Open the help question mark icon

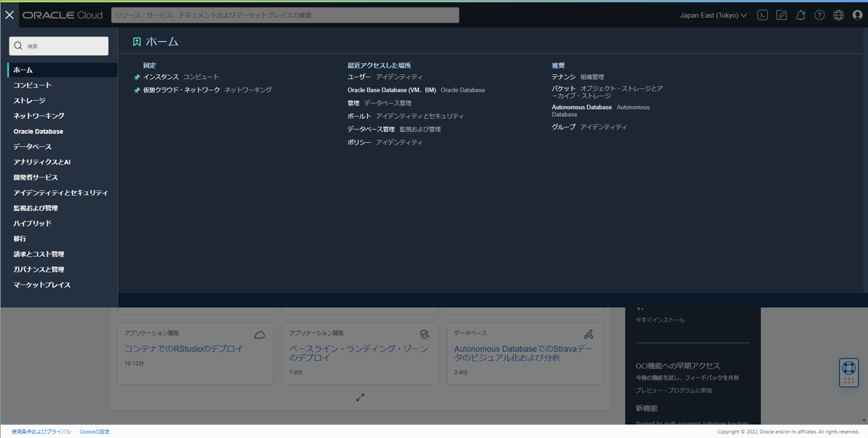pyautogui.click(x=819, y=14)
